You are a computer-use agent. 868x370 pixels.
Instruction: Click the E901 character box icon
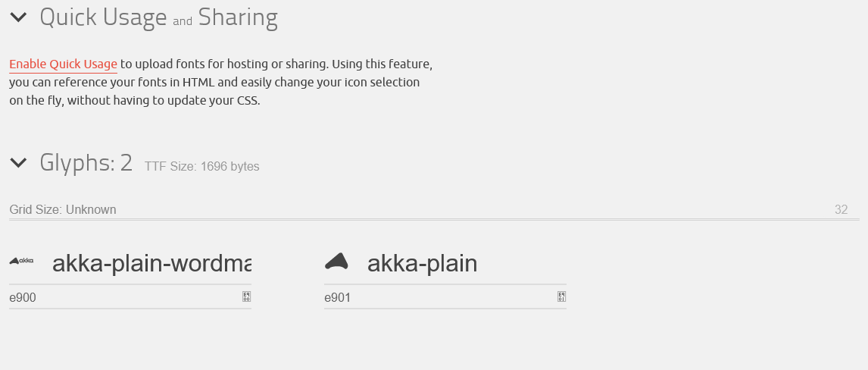[561, 297]
